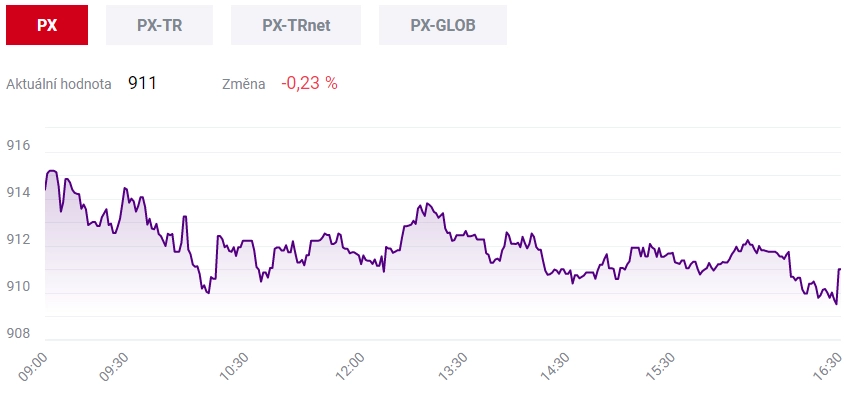Screen dimensions: 846x398
Task: Open the PX-TRnet tab
Action: click(296, 25)
